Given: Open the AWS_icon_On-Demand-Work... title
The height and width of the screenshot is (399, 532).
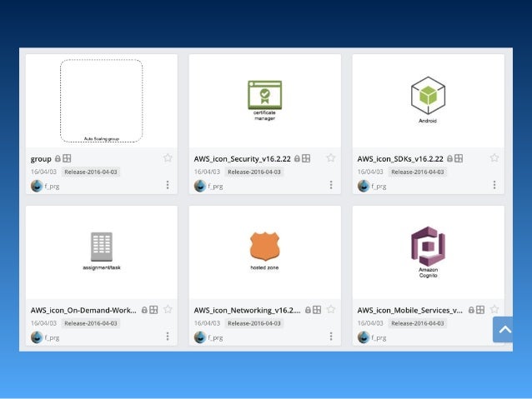Looking at the screenshot, I should pos(83,310).
